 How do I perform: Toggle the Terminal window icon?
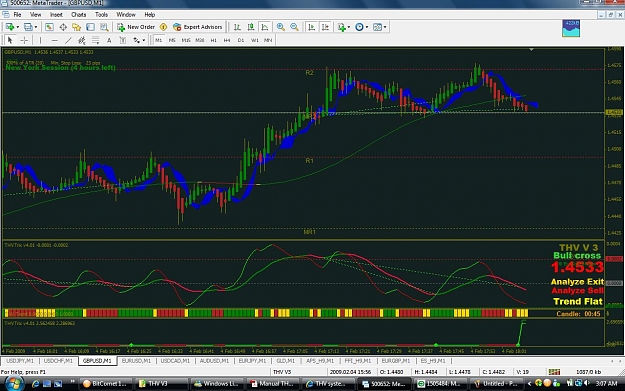pos(90,27)
